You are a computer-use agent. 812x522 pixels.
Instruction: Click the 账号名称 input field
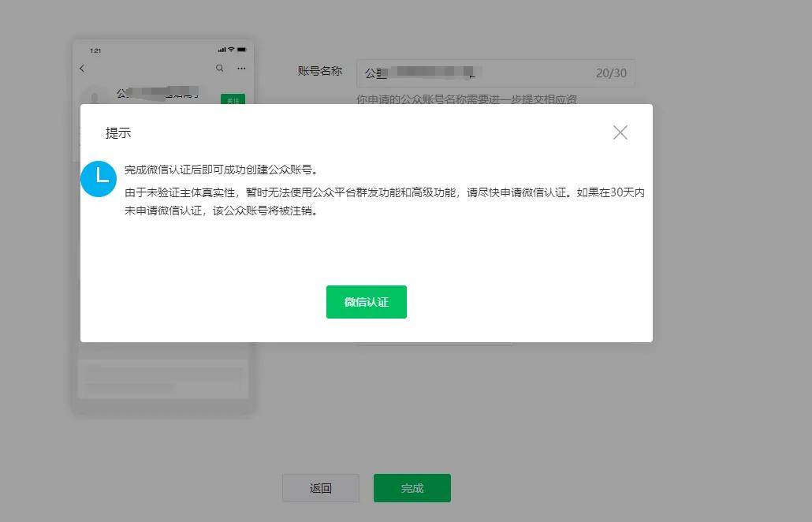pos(496,73)
